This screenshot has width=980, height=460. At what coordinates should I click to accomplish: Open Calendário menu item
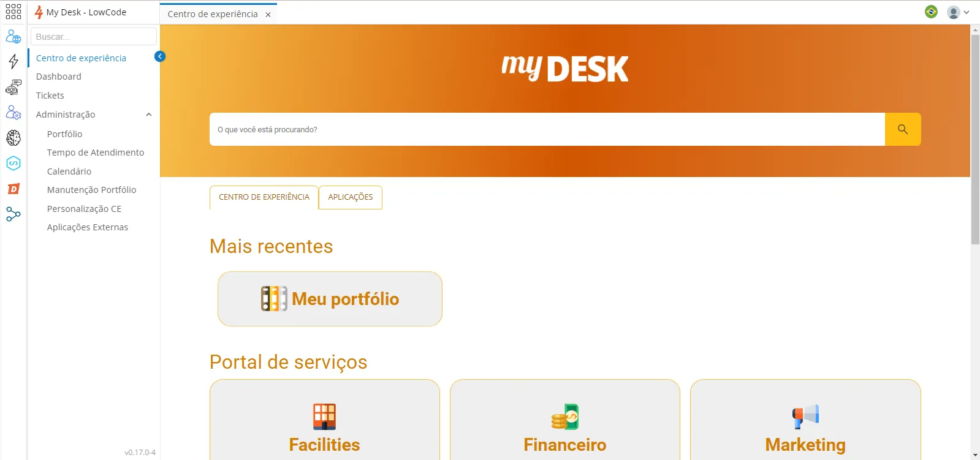69,172
